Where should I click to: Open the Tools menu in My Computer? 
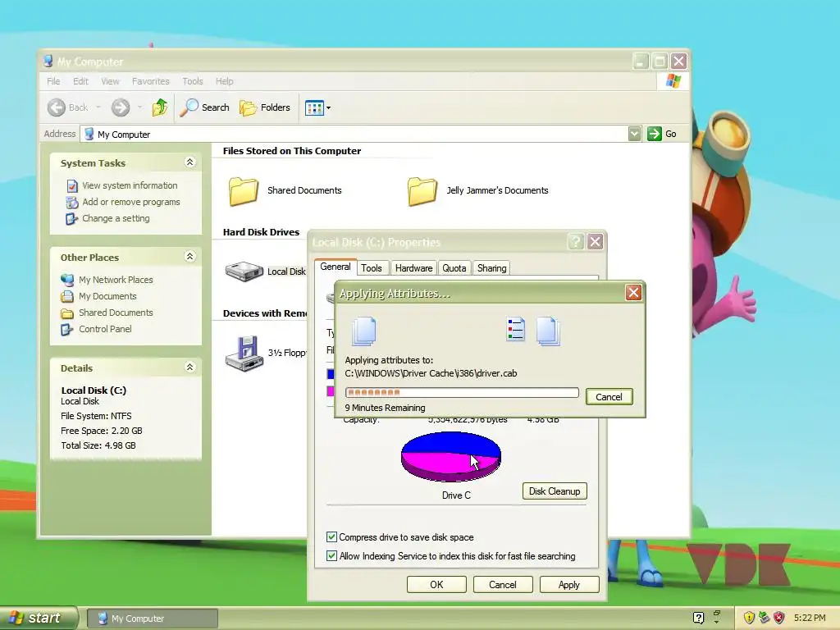click(192, 81)
